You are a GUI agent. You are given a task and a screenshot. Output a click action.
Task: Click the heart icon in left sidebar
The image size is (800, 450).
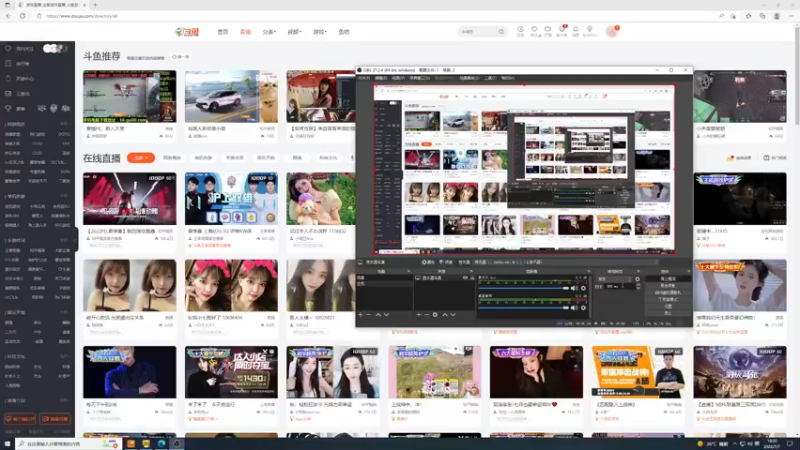click(8, 48)
